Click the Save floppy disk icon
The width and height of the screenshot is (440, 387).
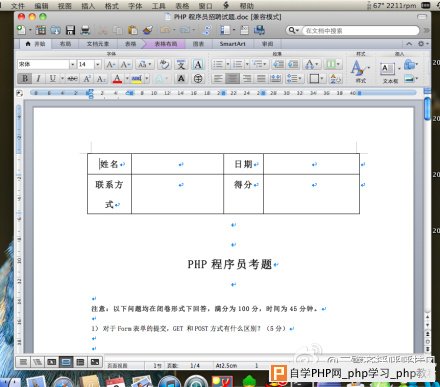click(70, 30)
